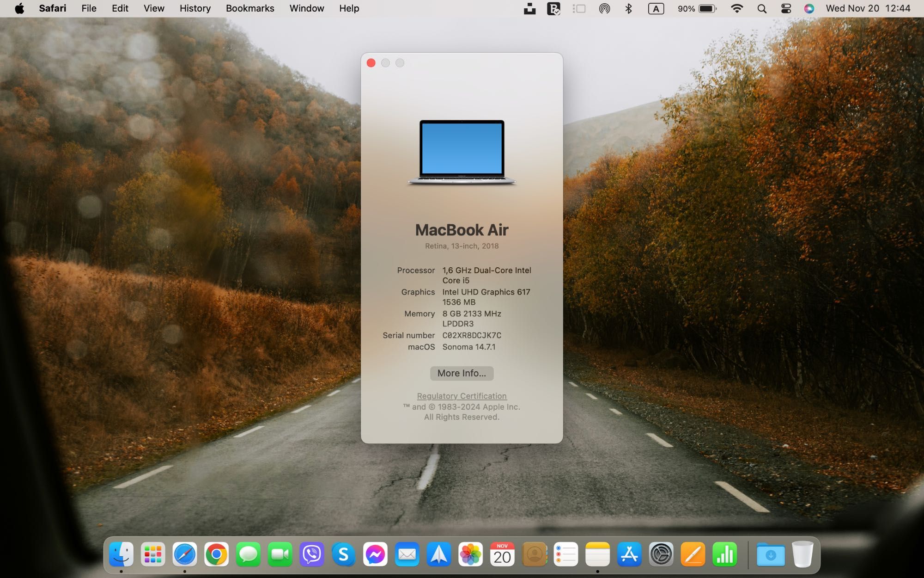This screenshot has width=924, height=578.
Task: Open Pages from the Dock
Action: pos(693,554)
